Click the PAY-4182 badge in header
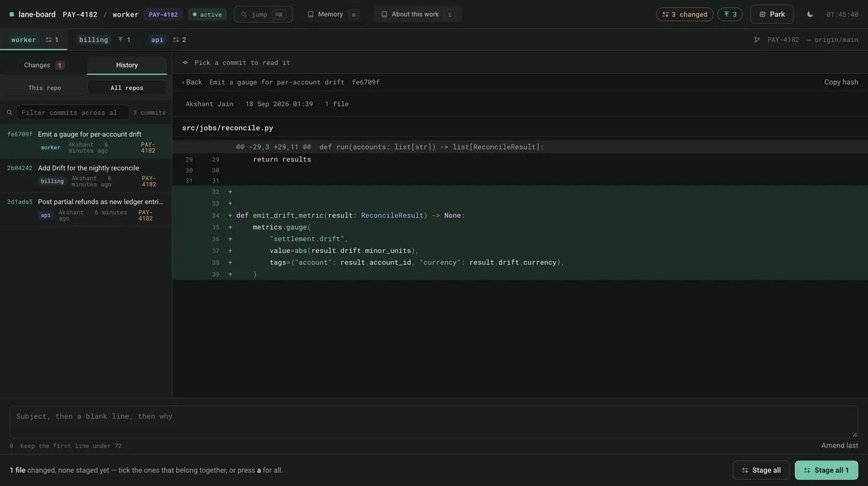This screenshot has height=486, width=868. pos(163,14)
